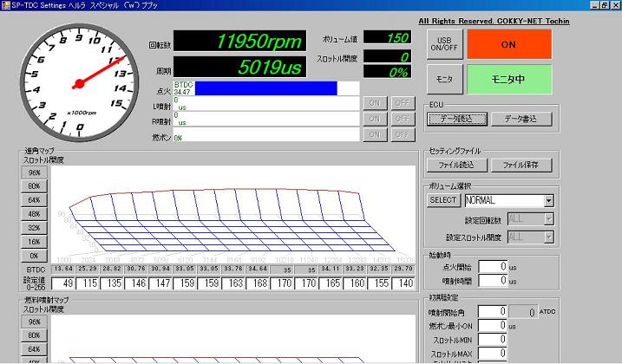Click the BTDC cell showing 34.64
This screenshot has height=364, width=622.
coord(258,269)
